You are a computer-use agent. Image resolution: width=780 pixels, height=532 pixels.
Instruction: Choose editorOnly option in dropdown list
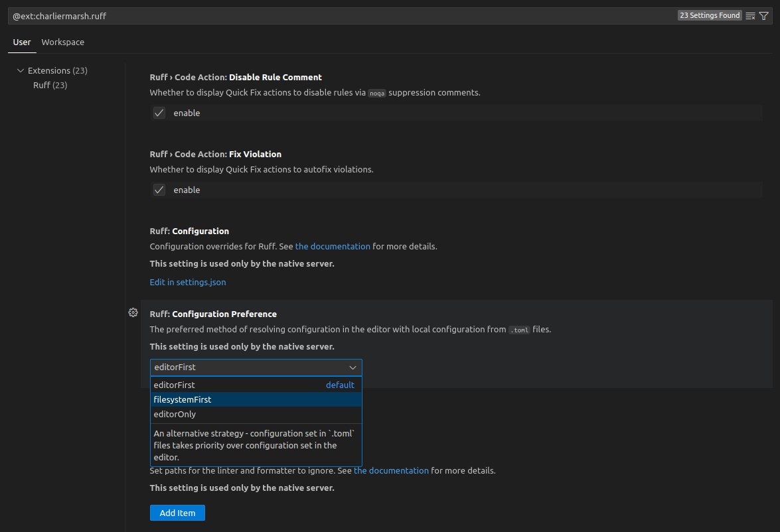[256, 414]
